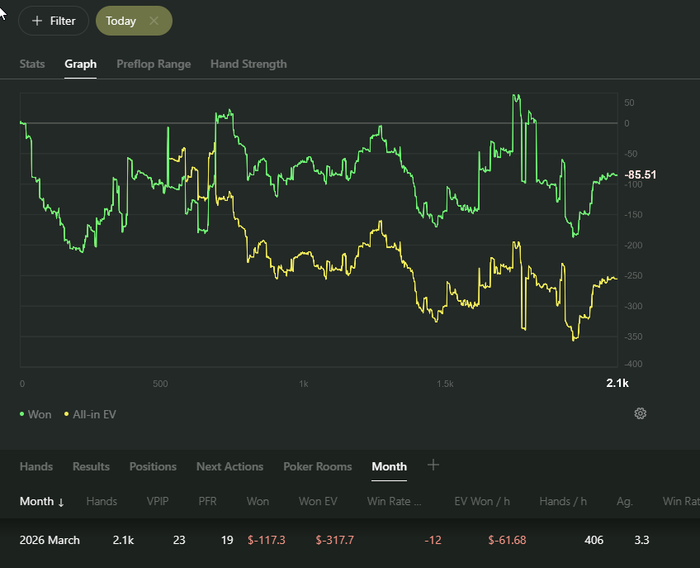The width and height of the screenshot is (700, 568).
Task: View the Next Actions tab
Action: (230, 467)
